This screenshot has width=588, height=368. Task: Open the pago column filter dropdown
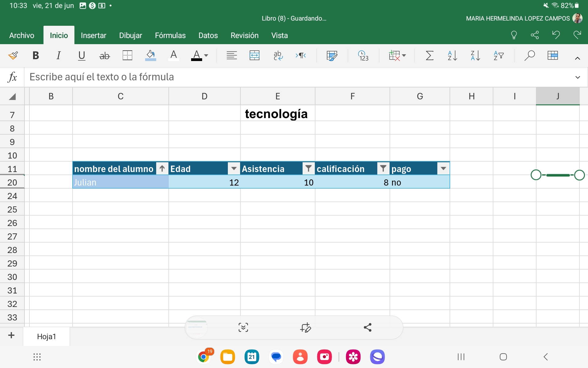coord(443,168)
